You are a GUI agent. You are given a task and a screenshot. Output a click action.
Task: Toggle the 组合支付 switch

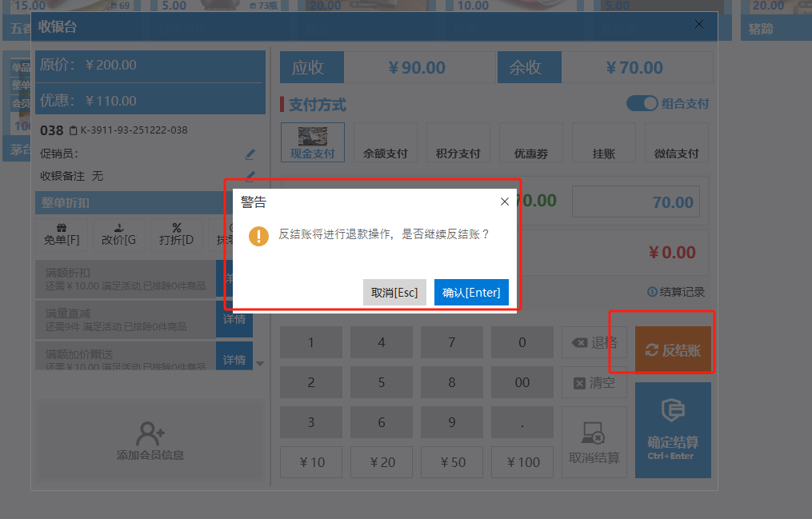[x=642, y=104]
